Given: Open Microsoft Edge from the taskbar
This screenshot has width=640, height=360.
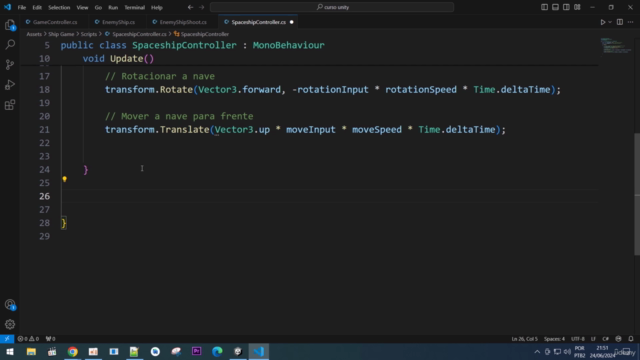Looking at the screenshot, I should coord(217,351).
